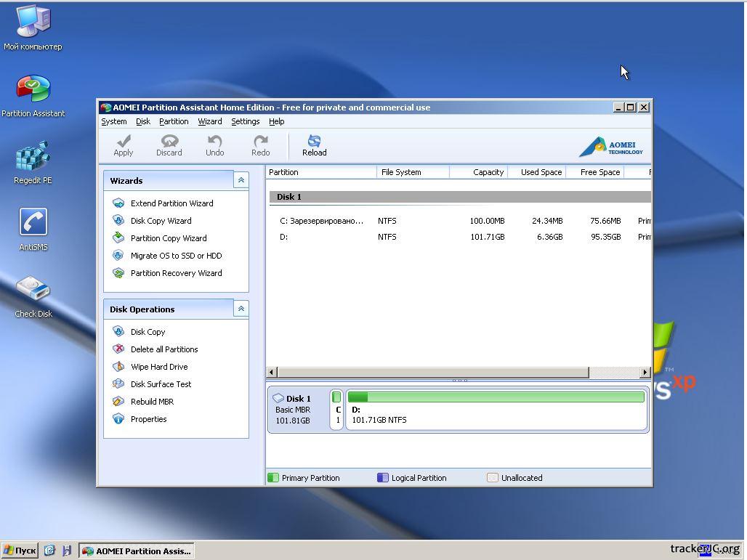Launch the Extend Partition Wizard
Screen dimensions: 747x560
tap(171, 203)
